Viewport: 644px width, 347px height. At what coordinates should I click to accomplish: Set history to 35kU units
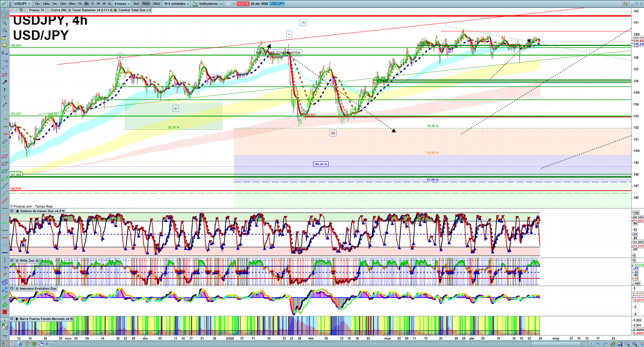coord(156,4)
